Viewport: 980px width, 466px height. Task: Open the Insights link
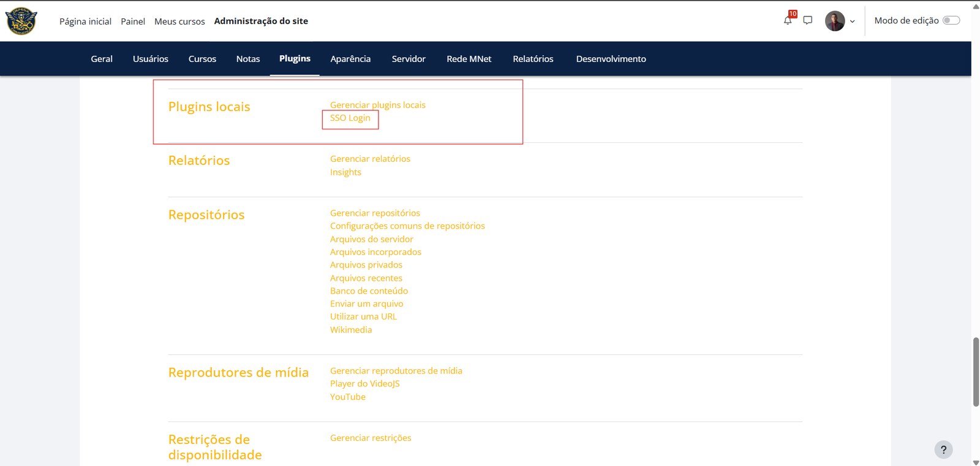(345, 172)
